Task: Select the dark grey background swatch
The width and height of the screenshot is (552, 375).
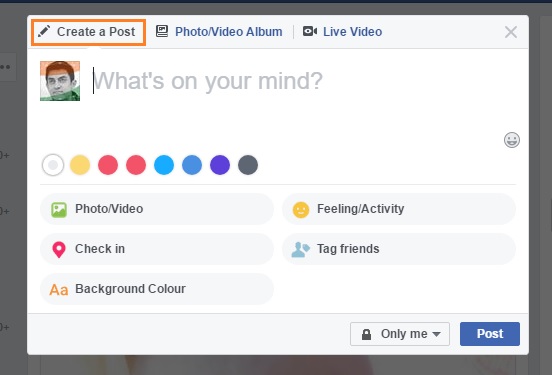Action: point(248,165)
